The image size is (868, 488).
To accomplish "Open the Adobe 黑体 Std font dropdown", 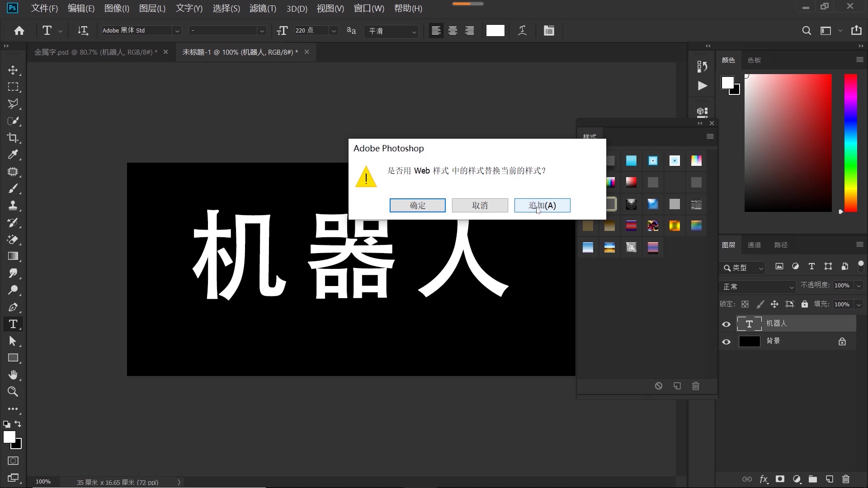I will coord(178,30).
